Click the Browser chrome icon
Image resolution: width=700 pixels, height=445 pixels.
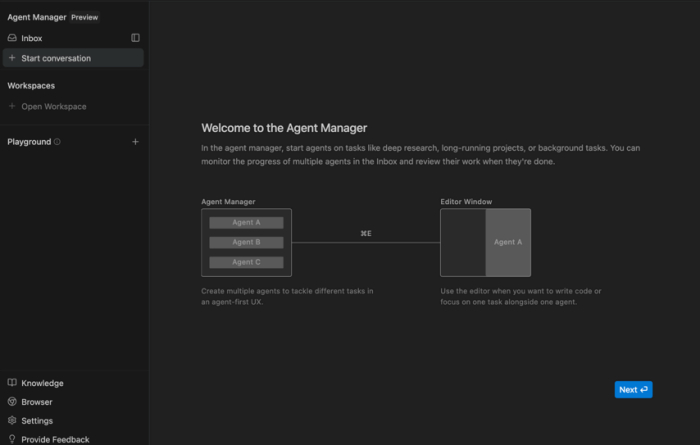pos(12,402)
